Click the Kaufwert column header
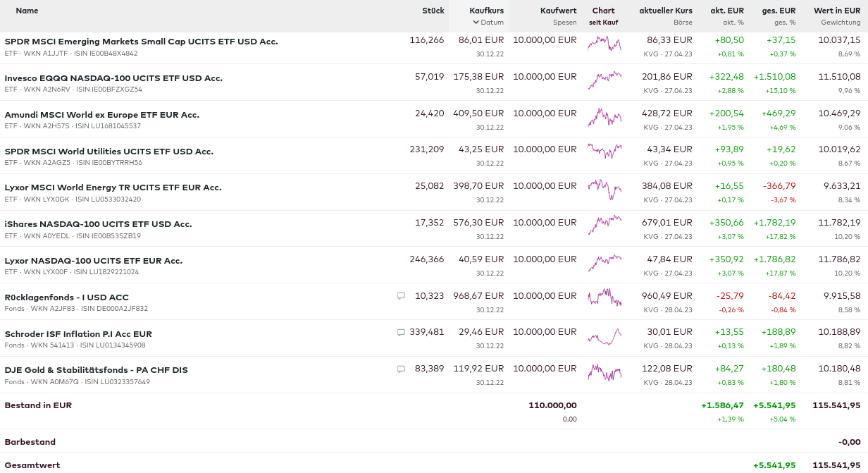 click(558, 11)
